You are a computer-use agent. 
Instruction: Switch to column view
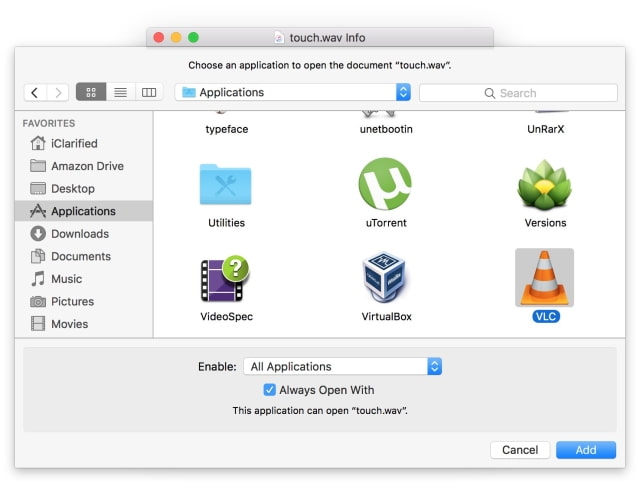(x=149, y=92)
